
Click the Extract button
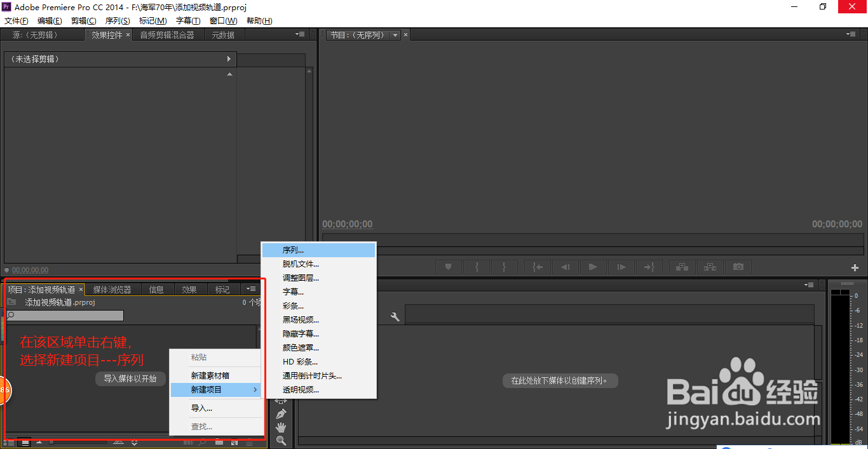point(710,267)
